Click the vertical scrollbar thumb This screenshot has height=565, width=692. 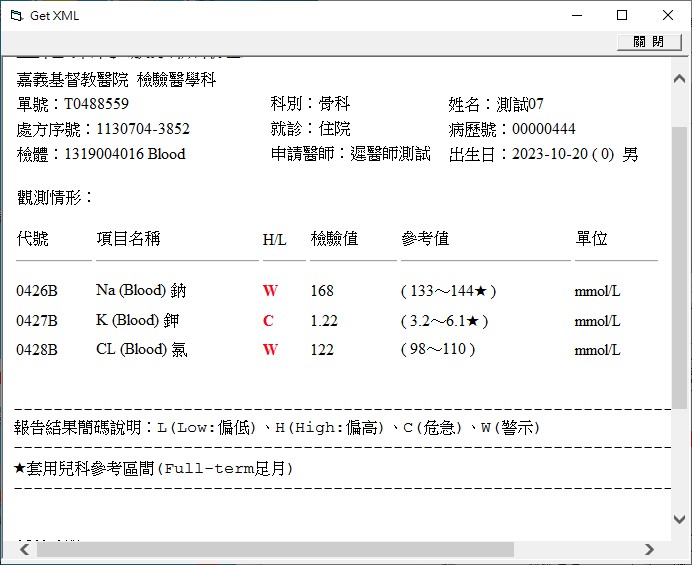tap(679, 270)
